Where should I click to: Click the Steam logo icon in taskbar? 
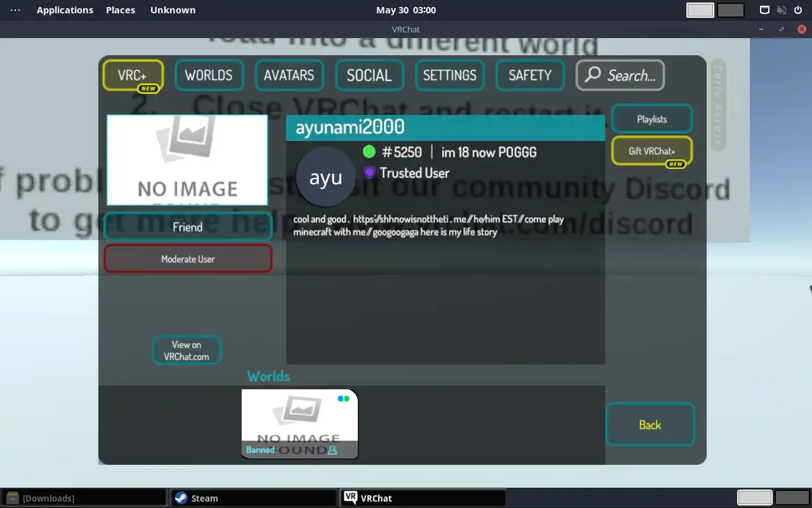(x=181, y=498)
